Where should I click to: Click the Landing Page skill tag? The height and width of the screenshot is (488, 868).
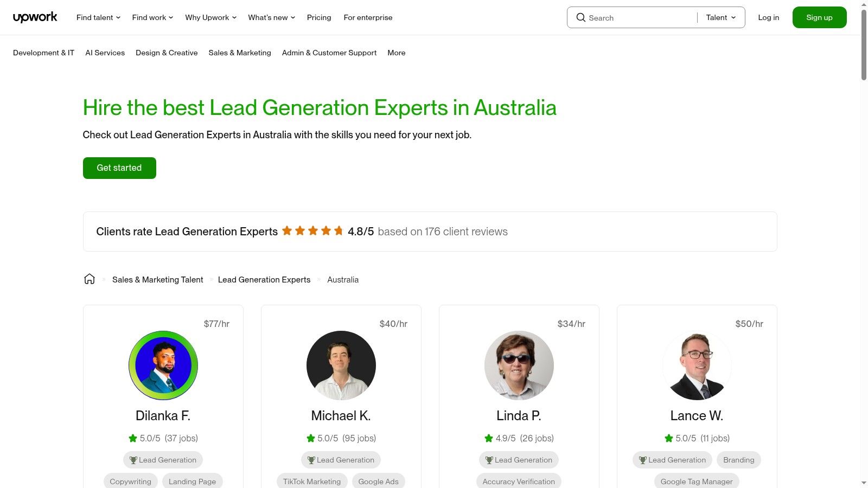(x=192, y=481)
